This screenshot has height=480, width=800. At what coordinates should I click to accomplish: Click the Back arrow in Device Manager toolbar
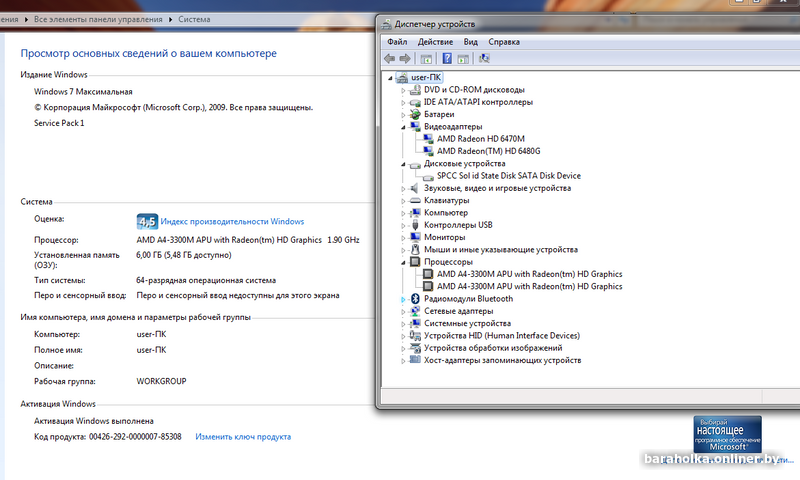coord(389,59)
